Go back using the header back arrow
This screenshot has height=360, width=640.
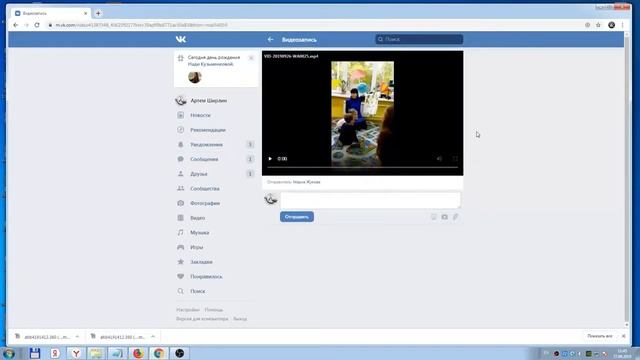click(270, 39)
